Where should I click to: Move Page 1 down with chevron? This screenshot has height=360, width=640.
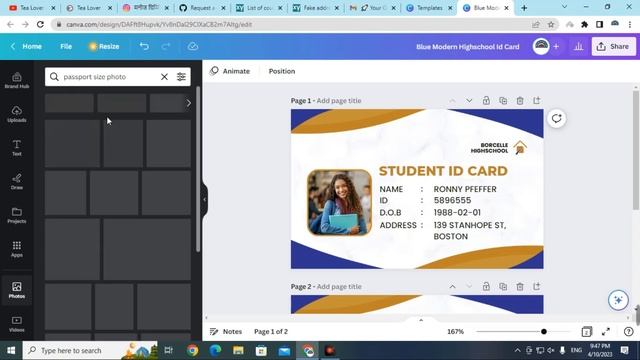click(x=469, y=100)
